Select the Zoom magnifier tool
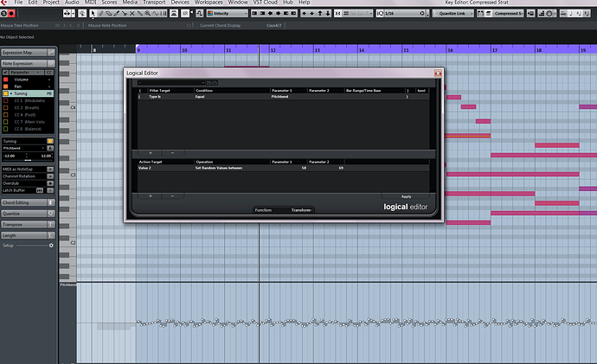 click(x=147, y=13)
